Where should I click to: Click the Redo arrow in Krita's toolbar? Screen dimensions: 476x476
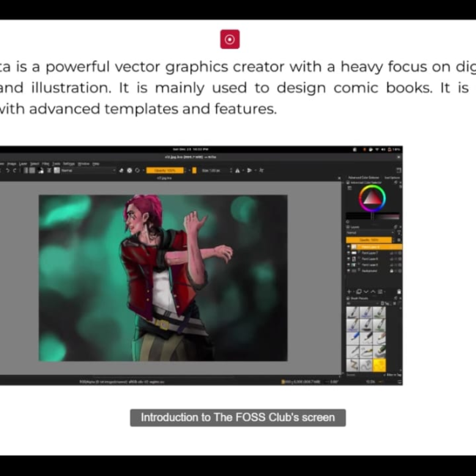pos(14,171)
